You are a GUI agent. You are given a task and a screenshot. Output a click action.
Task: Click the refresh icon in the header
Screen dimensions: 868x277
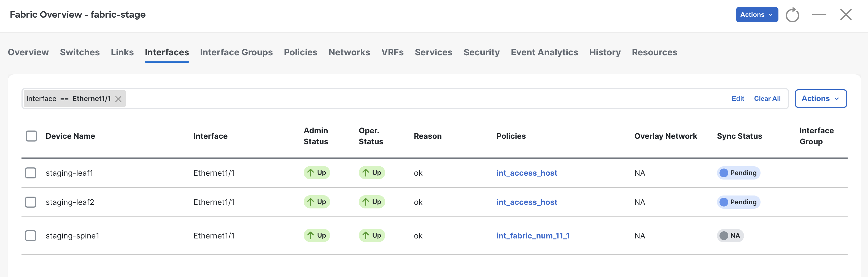click(x=792, y=15)
